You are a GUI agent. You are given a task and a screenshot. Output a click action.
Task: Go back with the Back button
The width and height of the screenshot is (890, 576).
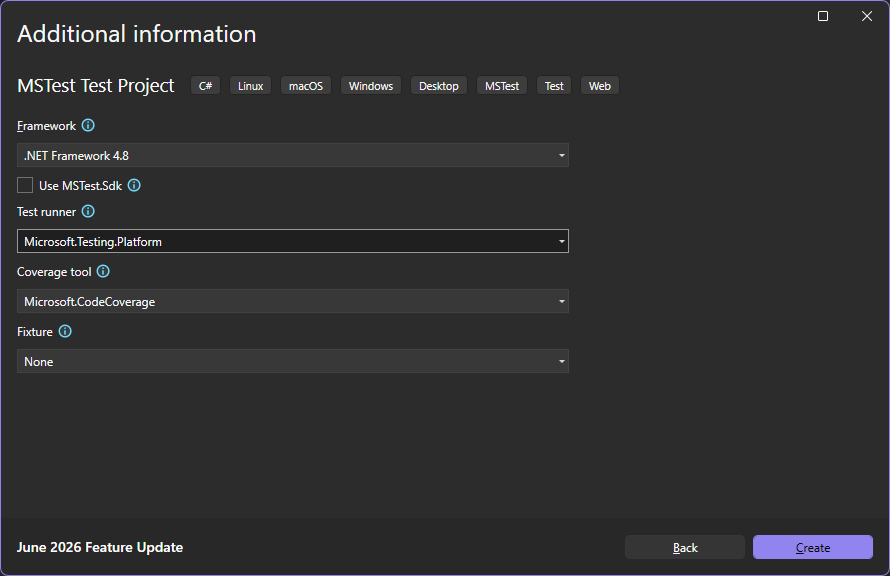(685, 548)
